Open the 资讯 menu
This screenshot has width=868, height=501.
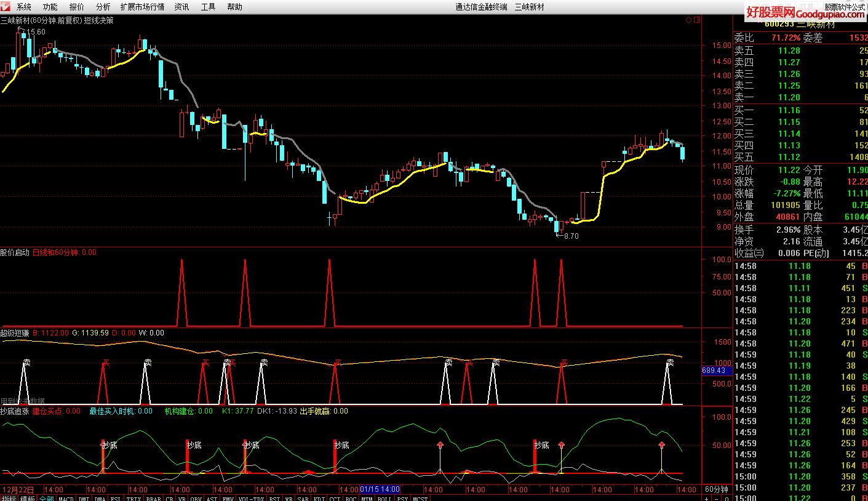point(181,7)
